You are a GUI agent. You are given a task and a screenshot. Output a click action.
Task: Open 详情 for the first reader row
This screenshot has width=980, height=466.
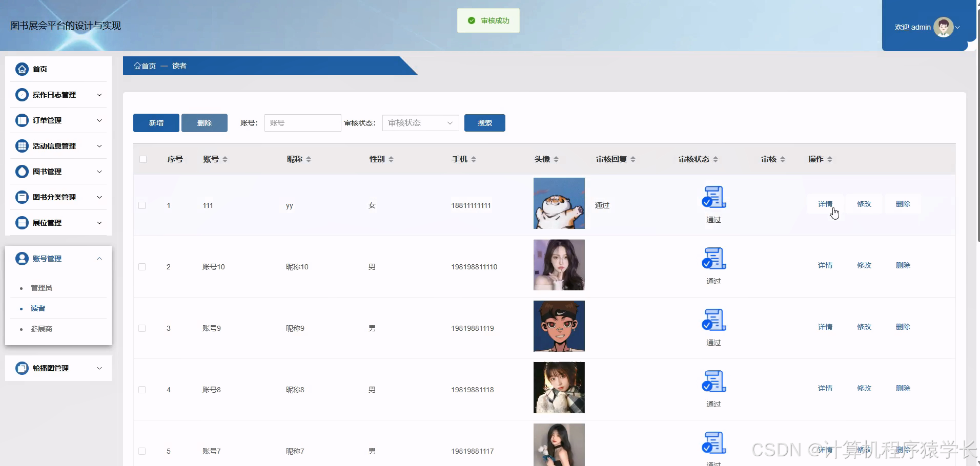click(825, 203)
